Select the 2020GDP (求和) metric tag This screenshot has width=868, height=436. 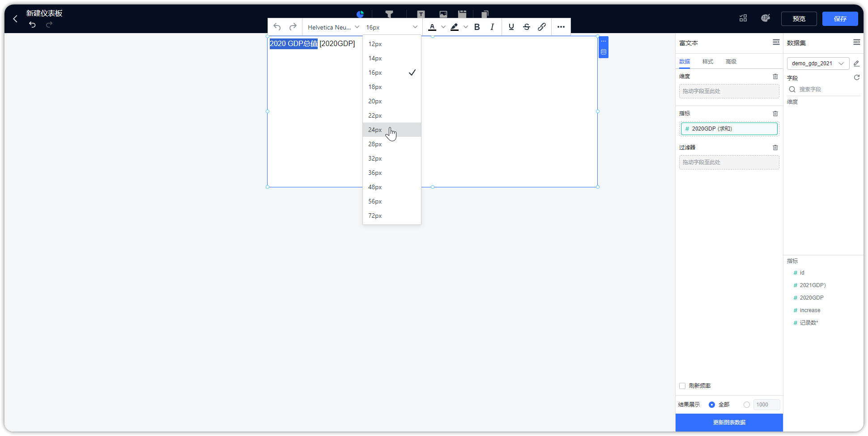point(729,129)
